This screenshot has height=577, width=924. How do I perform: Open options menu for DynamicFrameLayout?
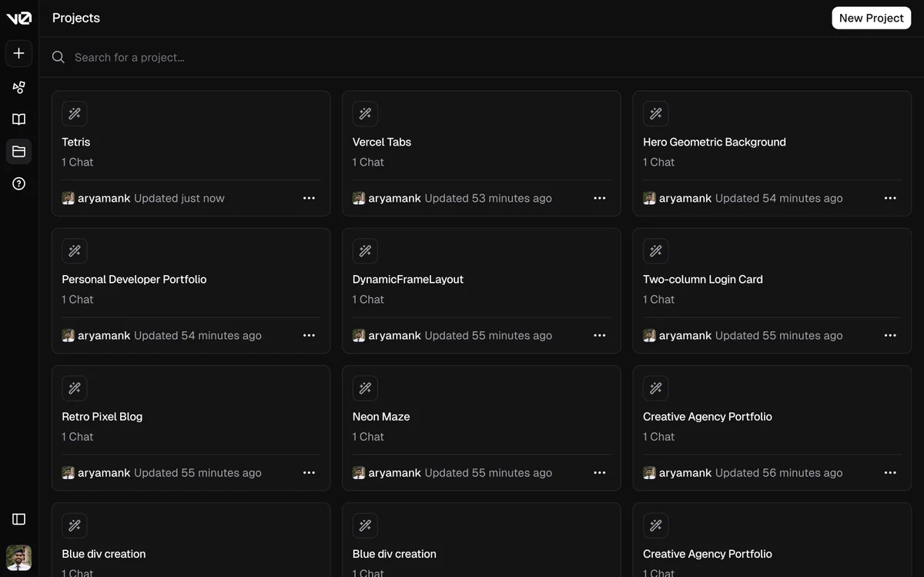click(600, 335)
